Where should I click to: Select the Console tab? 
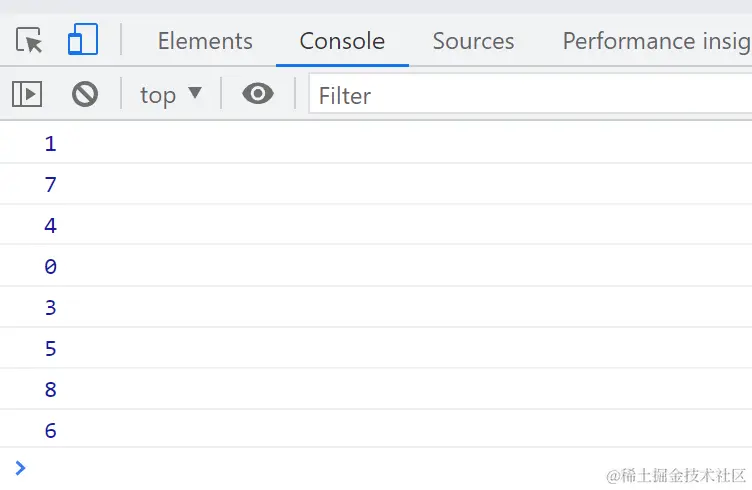click(342, 41)
